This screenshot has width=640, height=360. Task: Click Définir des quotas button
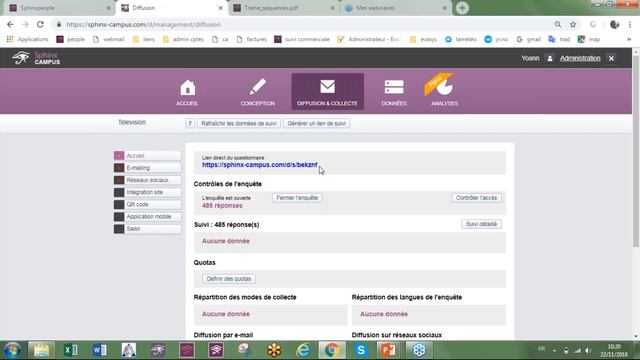(229, 279)
